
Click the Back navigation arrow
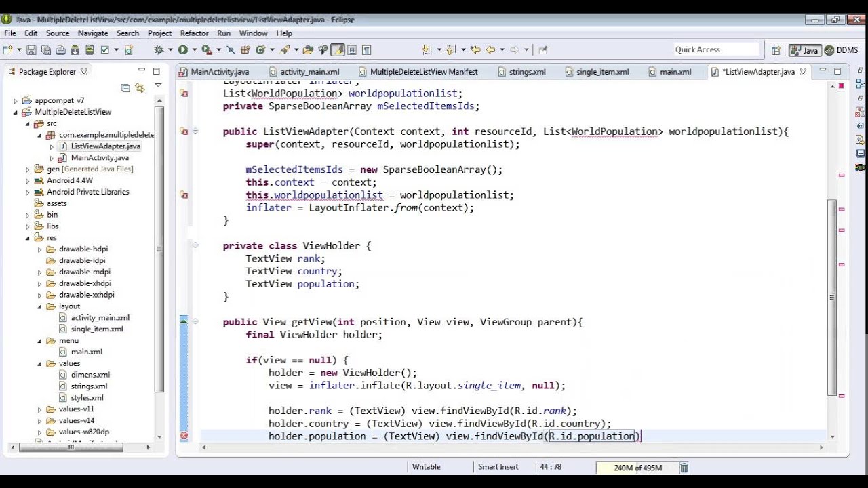[x=490, y=49]
